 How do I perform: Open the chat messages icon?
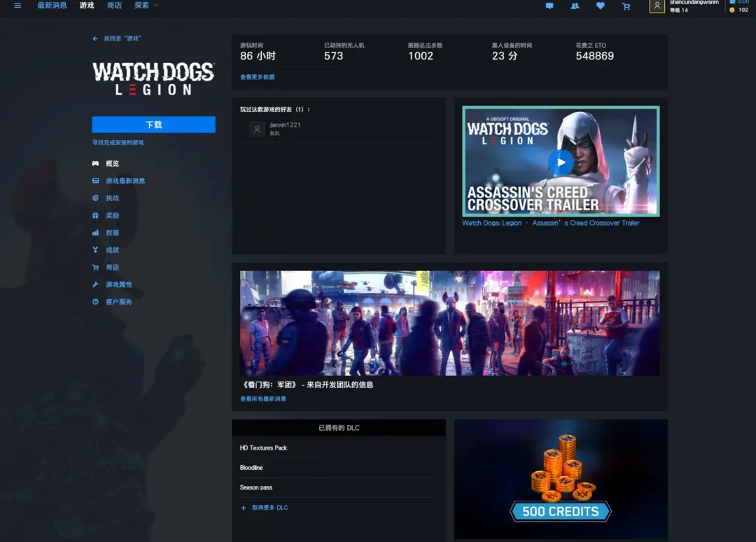(x=549, y=6)
